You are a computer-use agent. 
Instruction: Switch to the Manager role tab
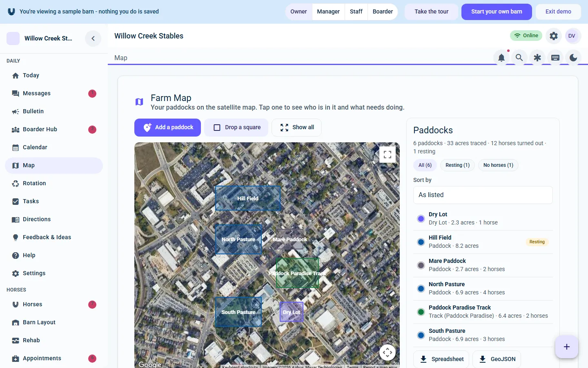tap(328, 11)
